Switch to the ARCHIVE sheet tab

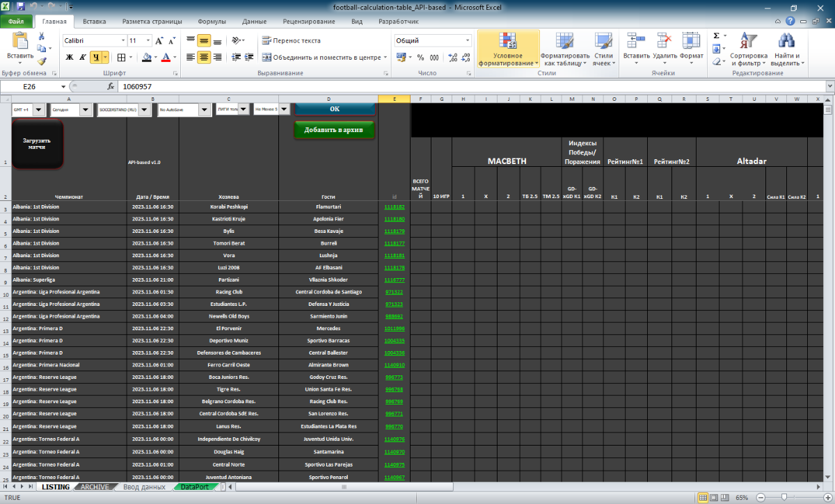coord(95,487)
